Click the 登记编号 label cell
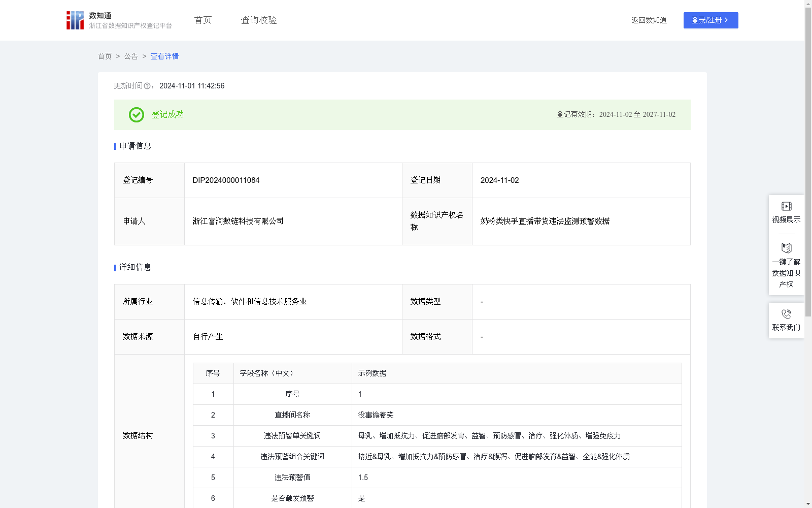Viewport: 812px width, 508px height. 149,180
